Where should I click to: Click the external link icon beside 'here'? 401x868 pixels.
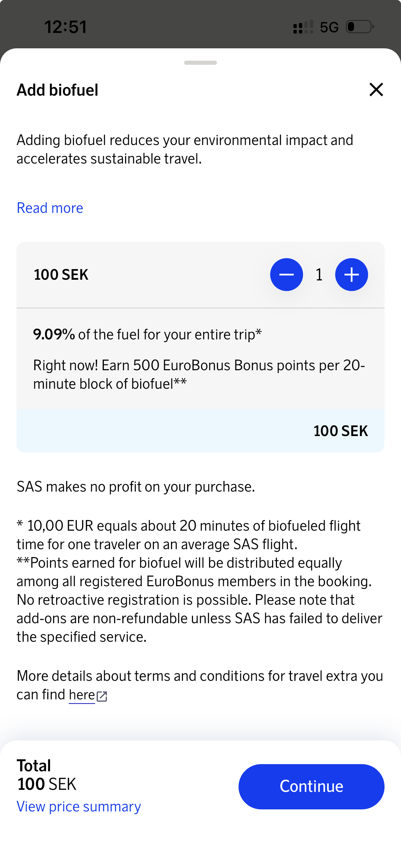pyautogui.click(x=102, y=696)
